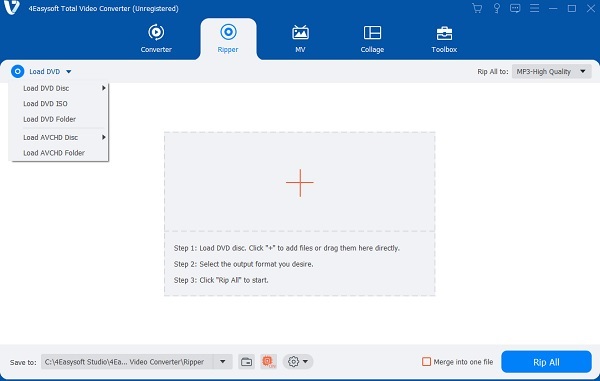Screen dimensions: 600x381
Task: Close the 4Easysoft window
Action: click(x=591, y=8)
